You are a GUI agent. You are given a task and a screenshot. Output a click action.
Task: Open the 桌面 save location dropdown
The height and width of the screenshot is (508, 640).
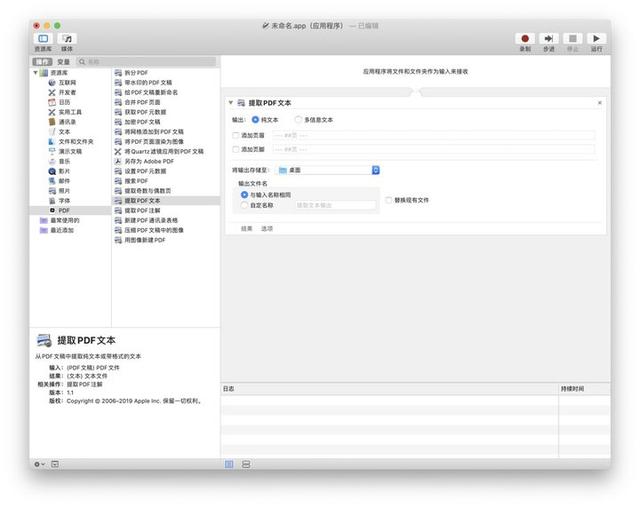(x=329, y=170)
